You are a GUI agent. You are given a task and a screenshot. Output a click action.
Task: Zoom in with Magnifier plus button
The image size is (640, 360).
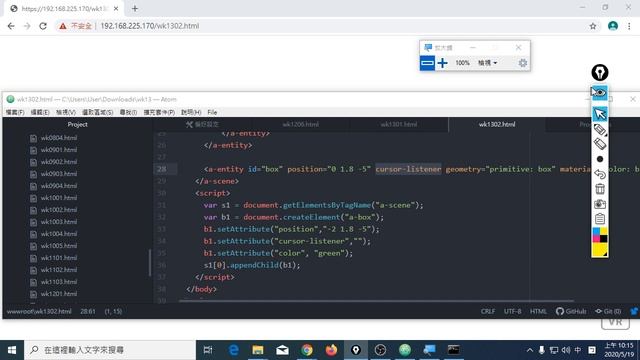tap(442, 63)
